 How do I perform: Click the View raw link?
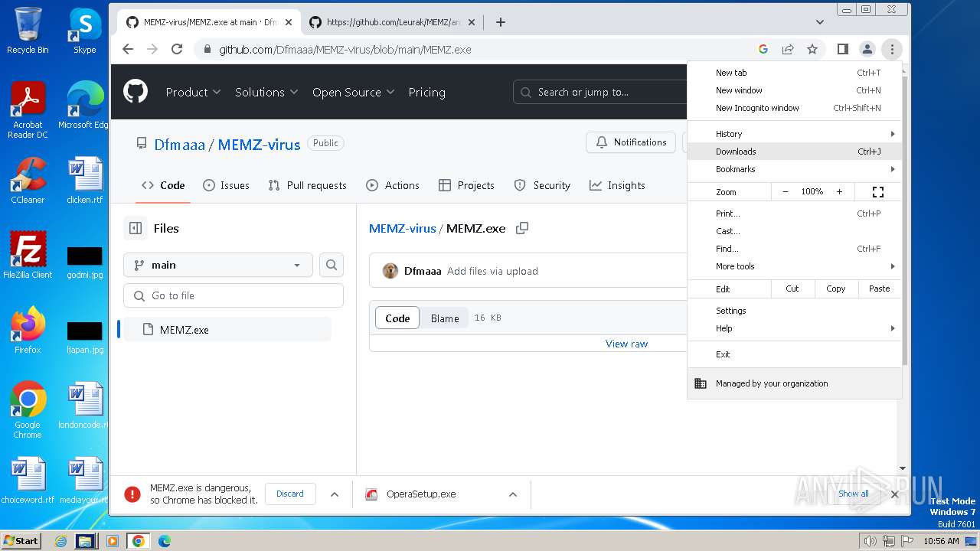pyautogui.click(x=626, y=344)
